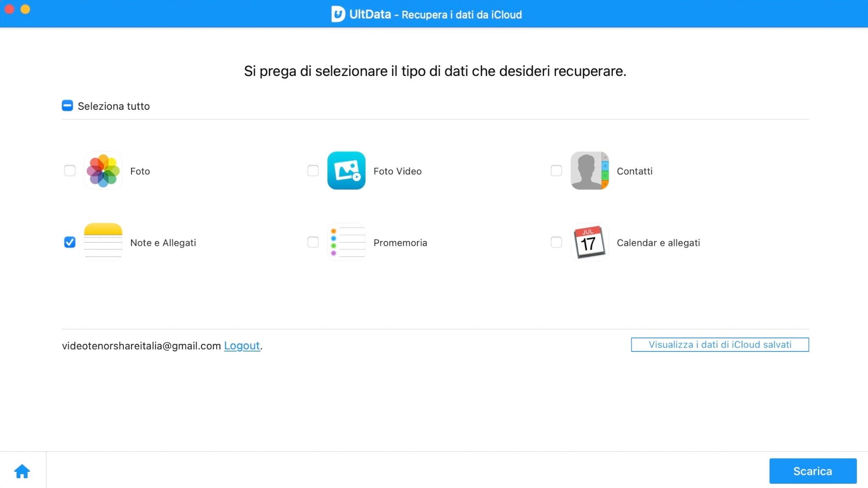Click the red close window button

tap(9, 9)
